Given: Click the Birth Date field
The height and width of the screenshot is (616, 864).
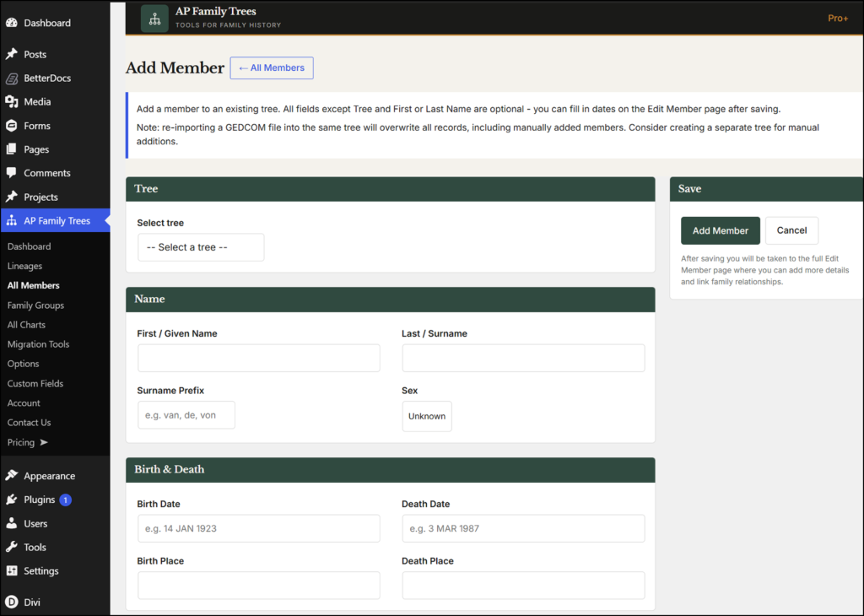Looking at the screenshot, I should point(259,528).
